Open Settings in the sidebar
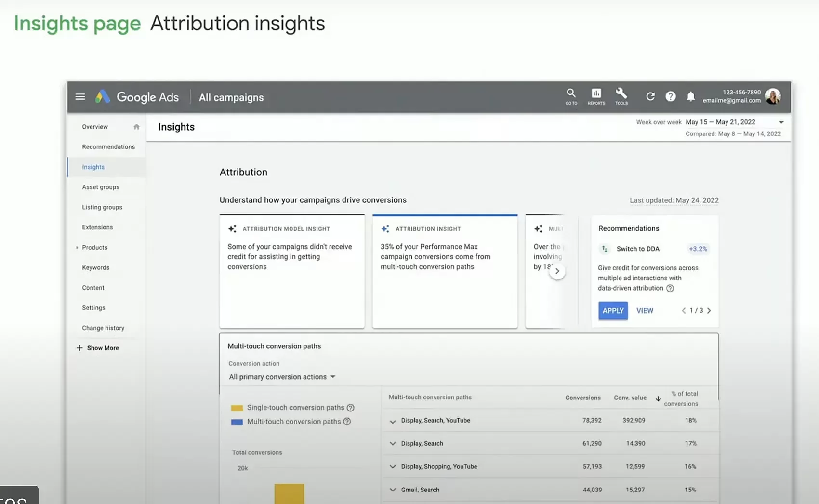Image resolution: width=819 pixels, height=504 pixels. click(x=93, y=308)
